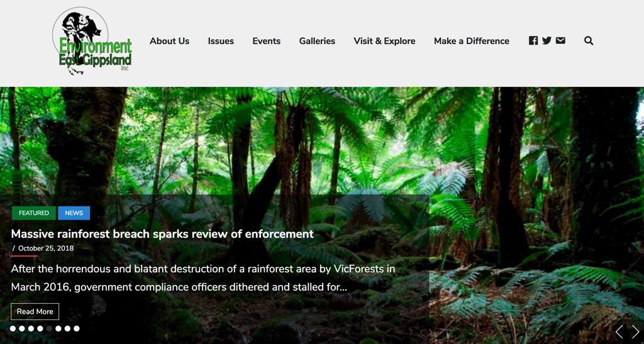The width and height of the screenshot is (644, 344).
Task: Select the last slider dot
Action: point(76,328)
